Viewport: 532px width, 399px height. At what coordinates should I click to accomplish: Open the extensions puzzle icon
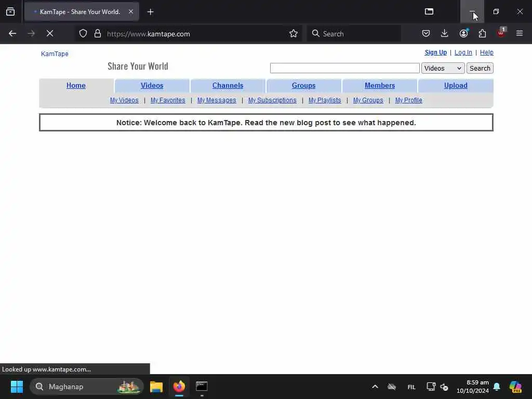click(x=482, y=33)
